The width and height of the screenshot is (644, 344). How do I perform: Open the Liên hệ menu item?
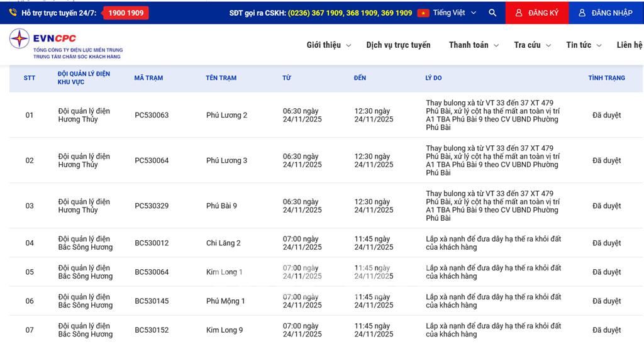[x=629, y=45]
